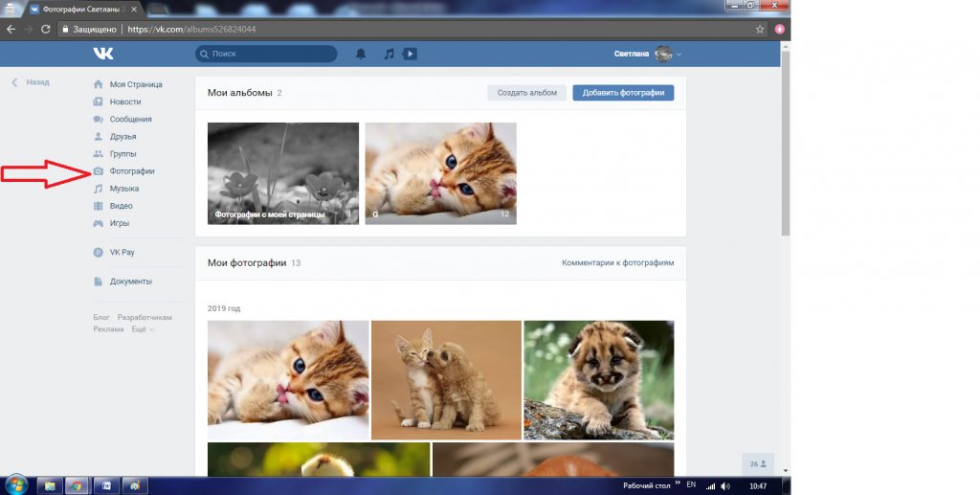Click the Поиск search field
This screenshot has height=495, width=980.
[x=266, y=54]
